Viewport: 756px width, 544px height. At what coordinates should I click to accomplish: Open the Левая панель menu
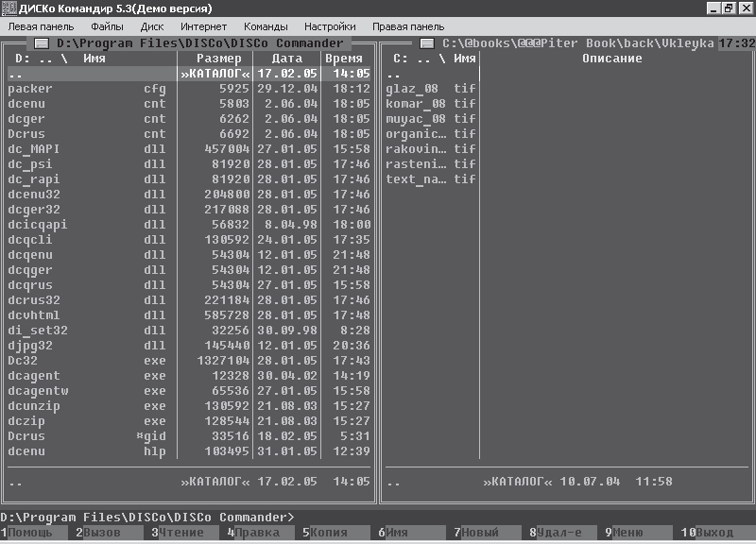point(41,27)
